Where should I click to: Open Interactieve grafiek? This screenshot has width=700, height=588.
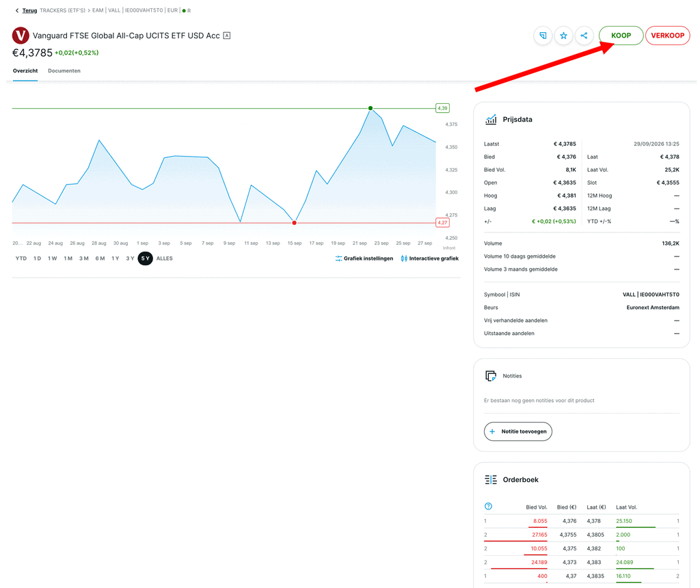coord(429,258)
